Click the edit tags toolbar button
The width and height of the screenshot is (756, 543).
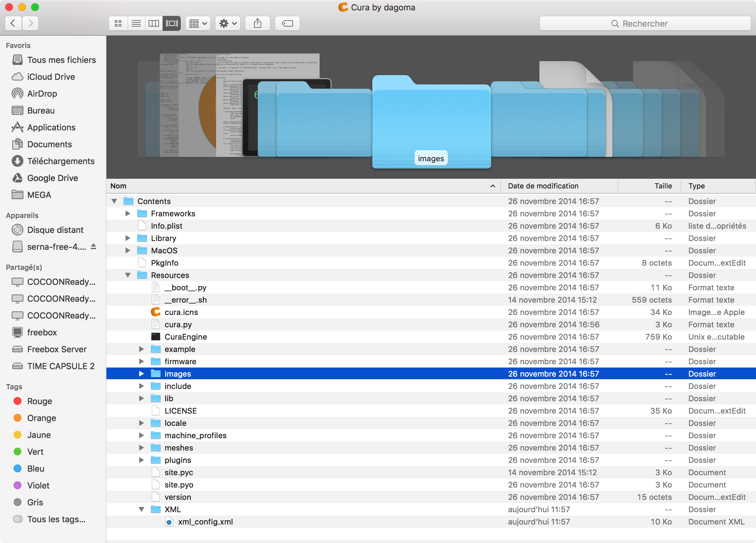tap(287, 23)
